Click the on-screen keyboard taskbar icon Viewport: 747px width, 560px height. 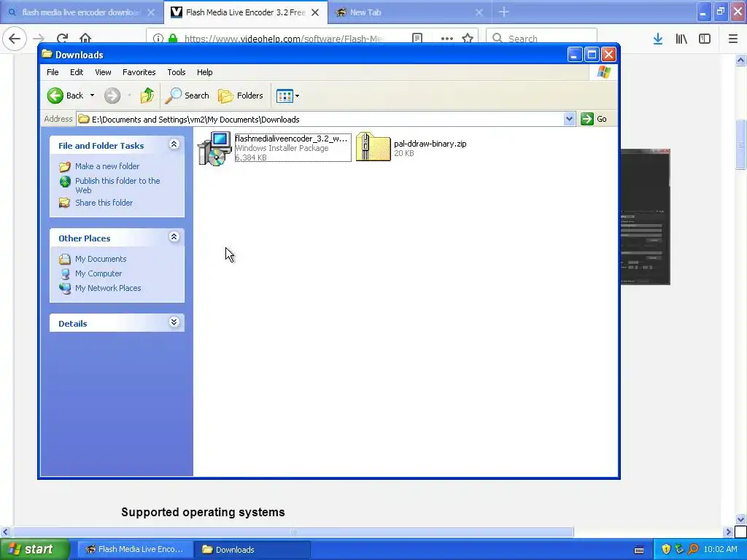click(639, 550)
